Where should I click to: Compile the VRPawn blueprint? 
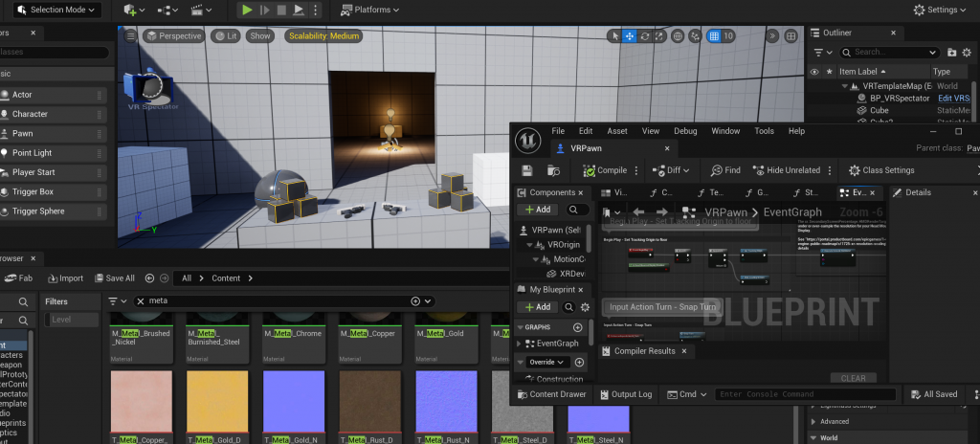tap(605, 170)
